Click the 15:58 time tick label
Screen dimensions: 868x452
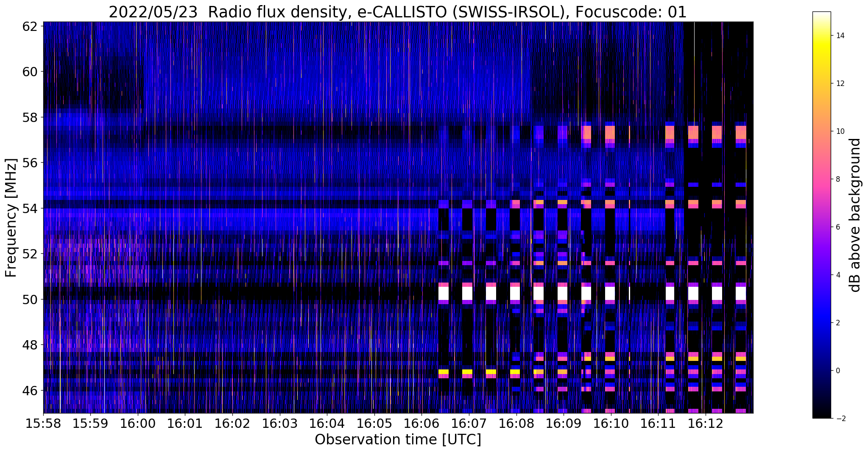pos(43,424)
